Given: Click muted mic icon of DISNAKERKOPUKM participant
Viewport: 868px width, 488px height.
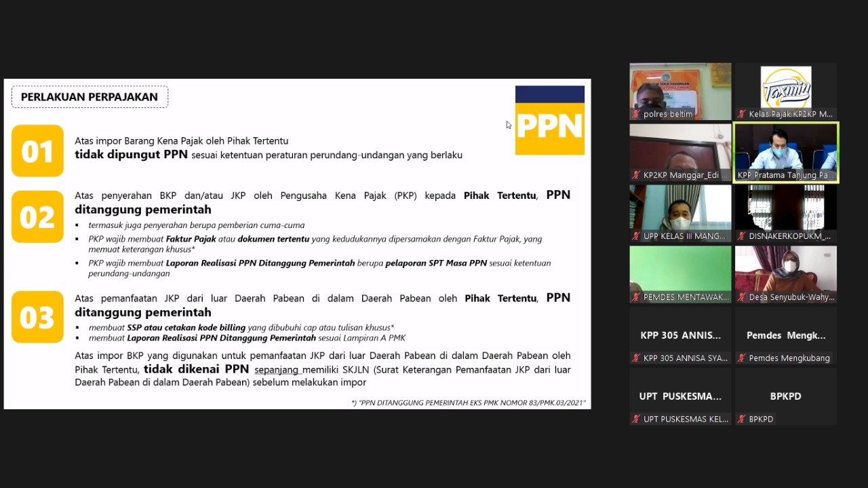Looking at the screenshot, I should click(742, 236).
